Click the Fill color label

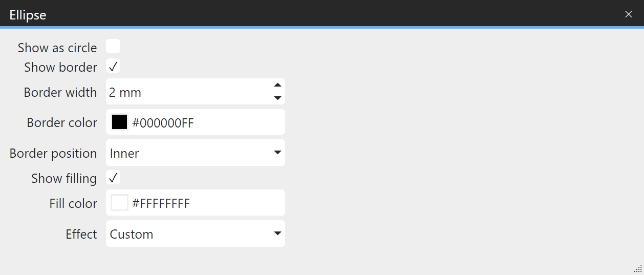[73, 203]
